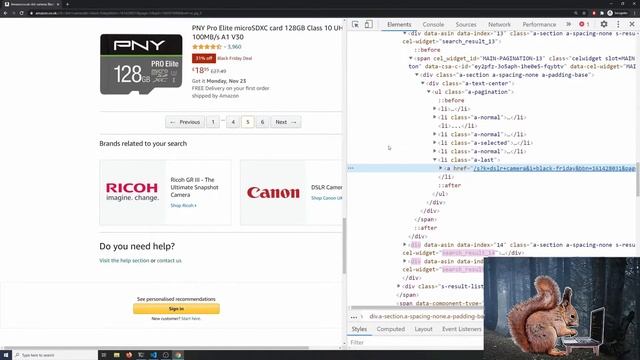Click the yellow Sign in button
The width and height of the screenshot is (640, 360).
pyautogui.click(x=176, y=309)
